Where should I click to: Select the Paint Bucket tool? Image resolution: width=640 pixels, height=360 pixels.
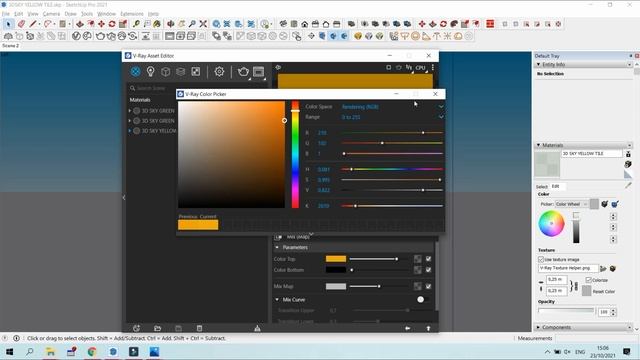pyautogui.click(x=157, y=24)
